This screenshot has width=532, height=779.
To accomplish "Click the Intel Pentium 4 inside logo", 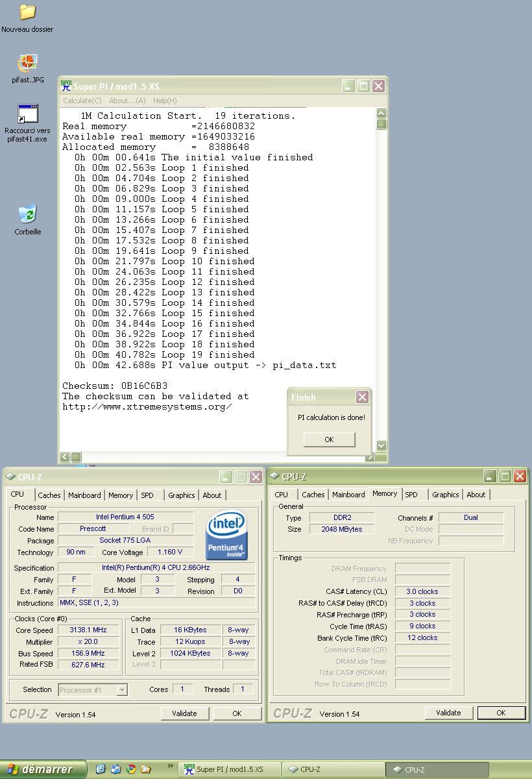I will tap(226, 536).
